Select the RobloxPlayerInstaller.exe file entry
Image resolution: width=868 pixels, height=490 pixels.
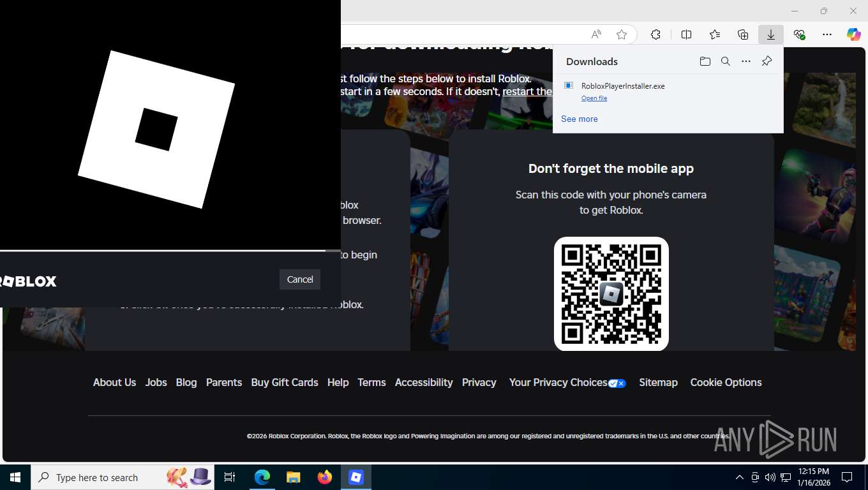(x=668, y=91)
